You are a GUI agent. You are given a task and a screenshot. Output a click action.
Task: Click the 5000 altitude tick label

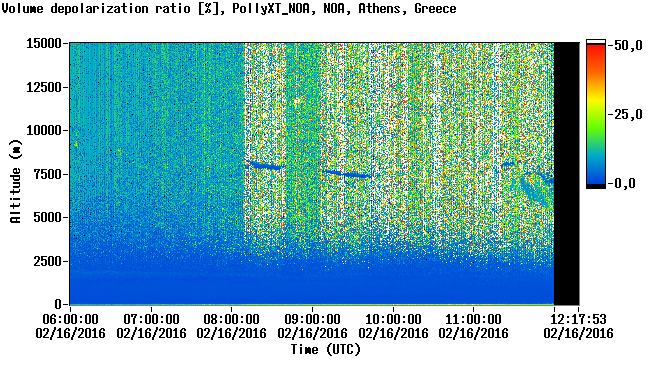[47, 218]
